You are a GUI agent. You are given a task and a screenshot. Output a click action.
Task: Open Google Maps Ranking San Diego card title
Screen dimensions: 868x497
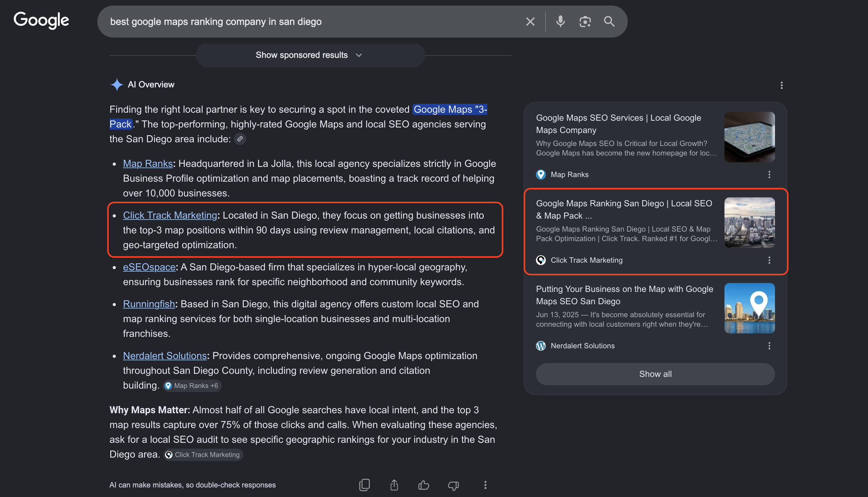(x=624, y=210)
